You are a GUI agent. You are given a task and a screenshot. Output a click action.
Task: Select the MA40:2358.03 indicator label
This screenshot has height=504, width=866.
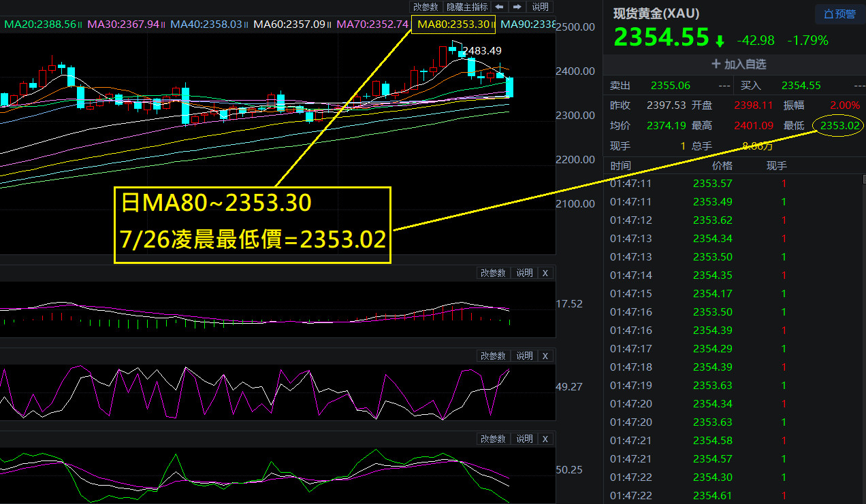[206, 24]
